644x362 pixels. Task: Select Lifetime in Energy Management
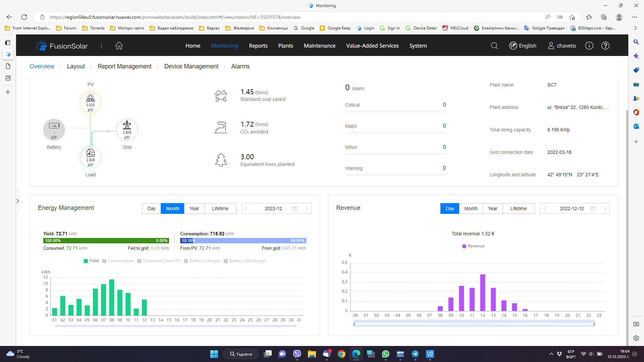220,208
